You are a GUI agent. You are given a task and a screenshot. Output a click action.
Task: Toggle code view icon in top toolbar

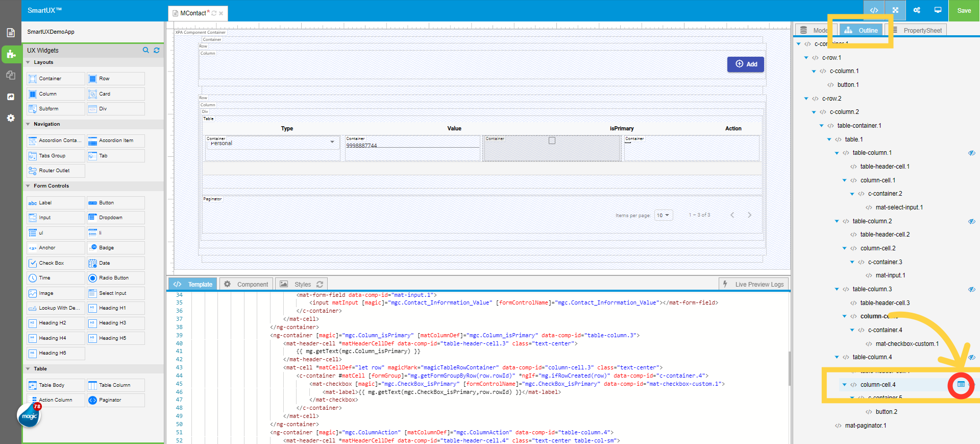pyautogui.click(x=874, y=10)
